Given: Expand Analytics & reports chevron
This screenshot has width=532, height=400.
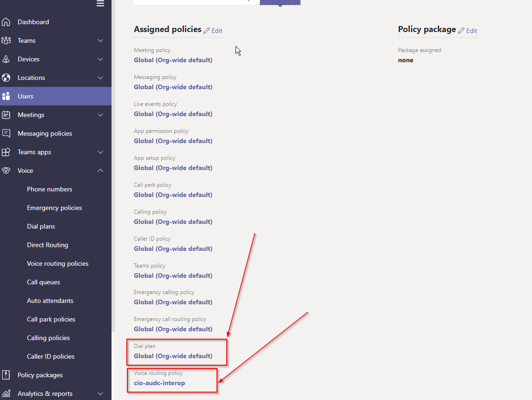Looking at the screenshot, I should point(100,393).
